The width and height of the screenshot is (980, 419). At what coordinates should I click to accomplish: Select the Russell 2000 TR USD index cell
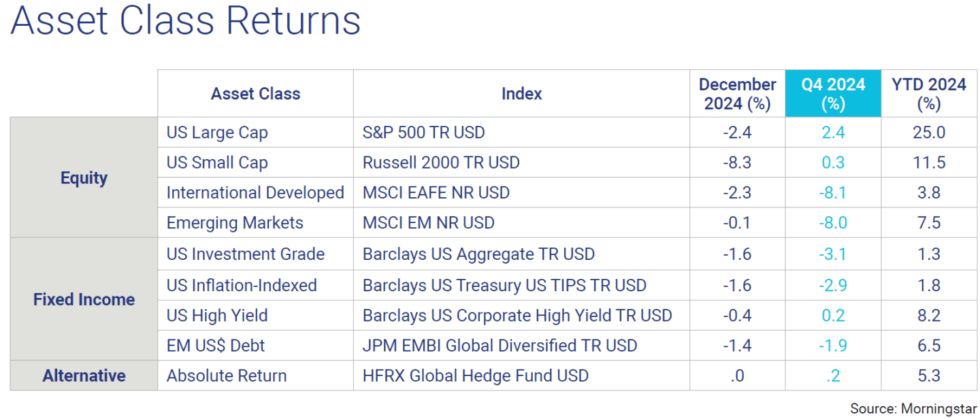(441, 163)
